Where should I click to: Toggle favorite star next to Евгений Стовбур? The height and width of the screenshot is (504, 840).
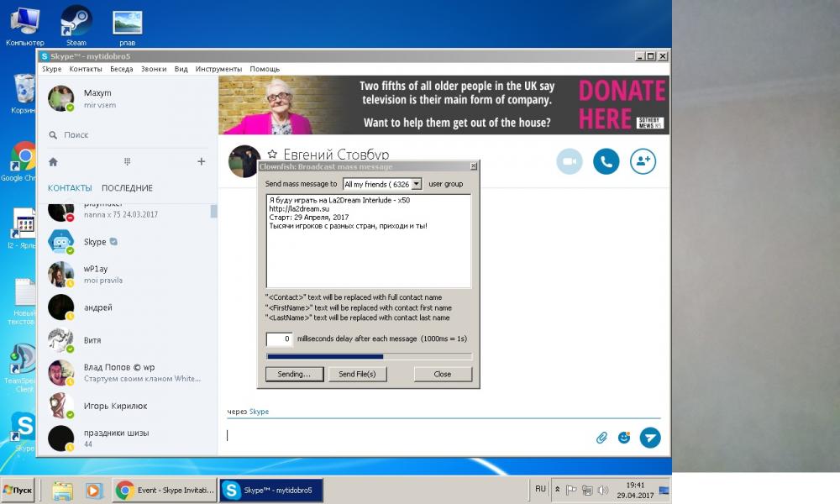(272, 155)
